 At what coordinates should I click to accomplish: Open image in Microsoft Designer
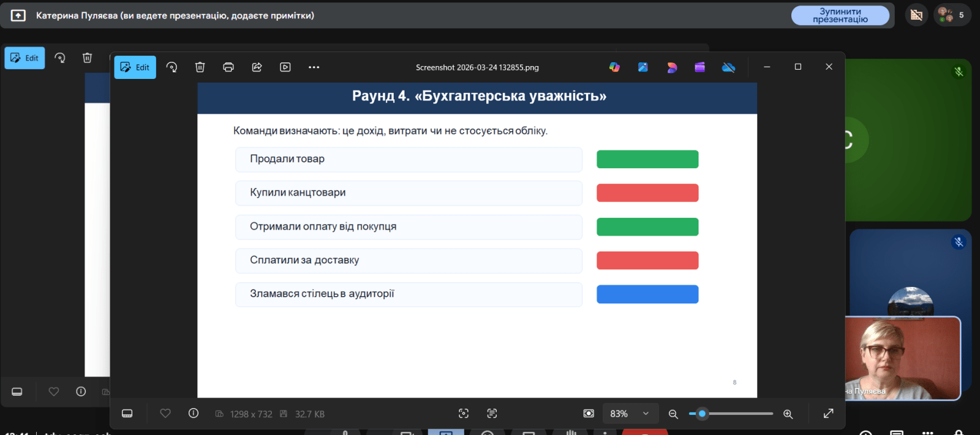pos(672,67)
